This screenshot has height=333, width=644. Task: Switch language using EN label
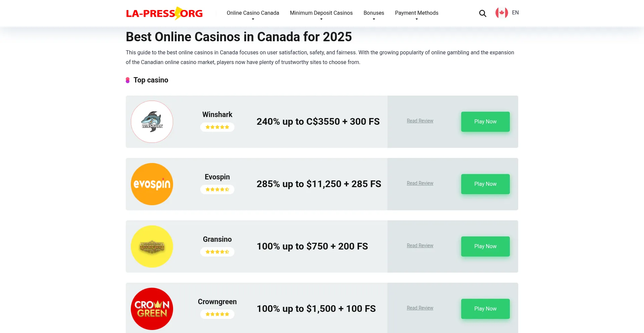click(515, 13)
